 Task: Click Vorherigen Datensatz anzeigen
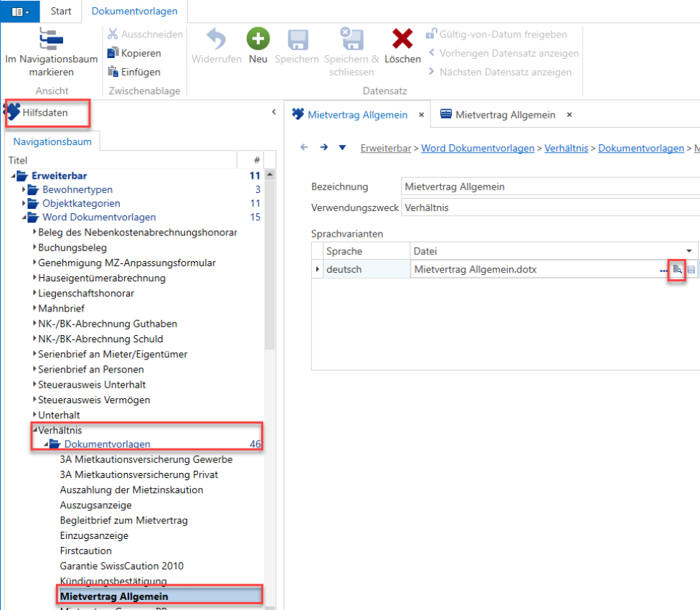503,53
